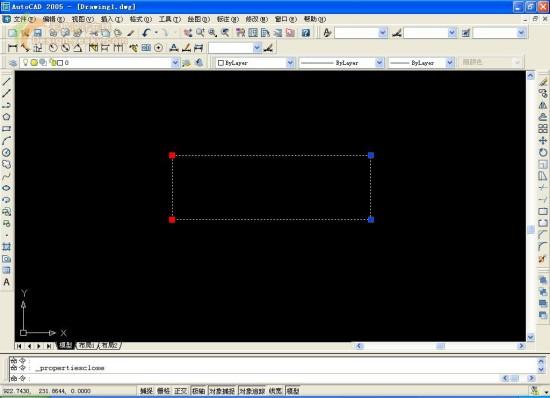Image resolution: width=550 pixels, height=398 pixels.
Task: Click the Text Style icon
Action: click(327, 33)
